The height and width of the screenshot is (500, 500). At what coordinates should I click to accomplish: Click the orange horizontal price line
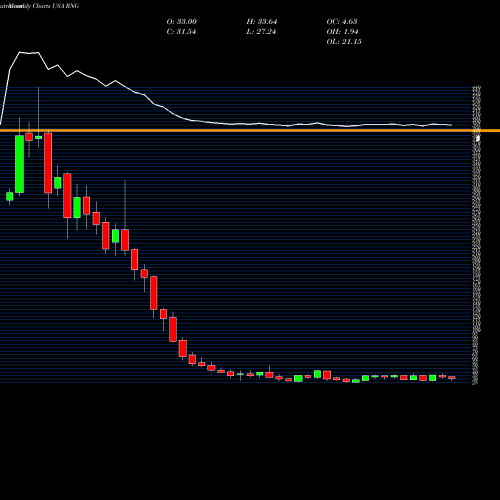coord(250,130)
